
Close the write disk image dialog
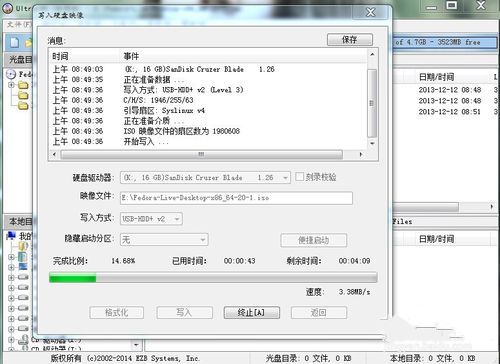point(371,13)
